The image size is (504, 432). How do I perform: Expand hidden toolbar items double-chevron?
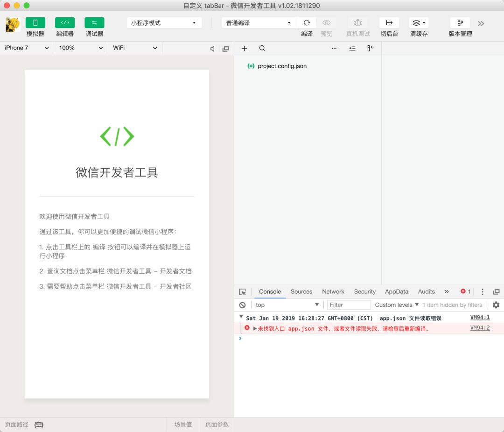pos(481,23)
